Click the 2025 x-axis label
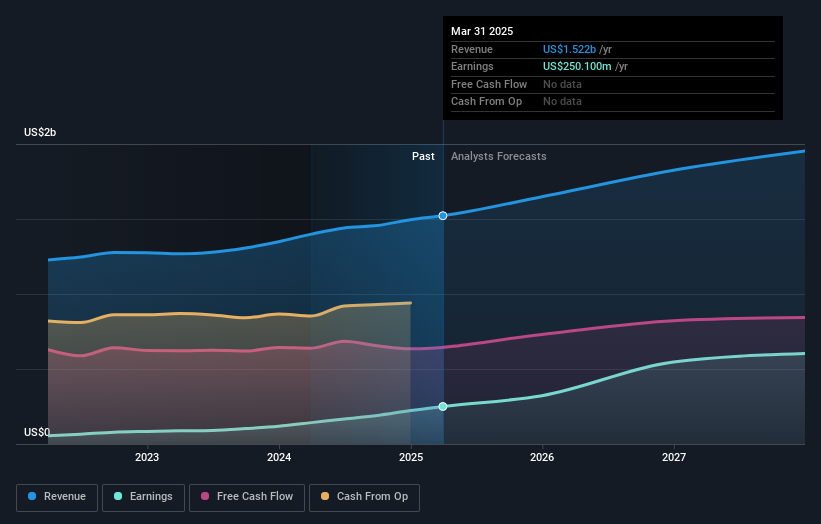Screen dimensions: 821x524 click(411, 457)
